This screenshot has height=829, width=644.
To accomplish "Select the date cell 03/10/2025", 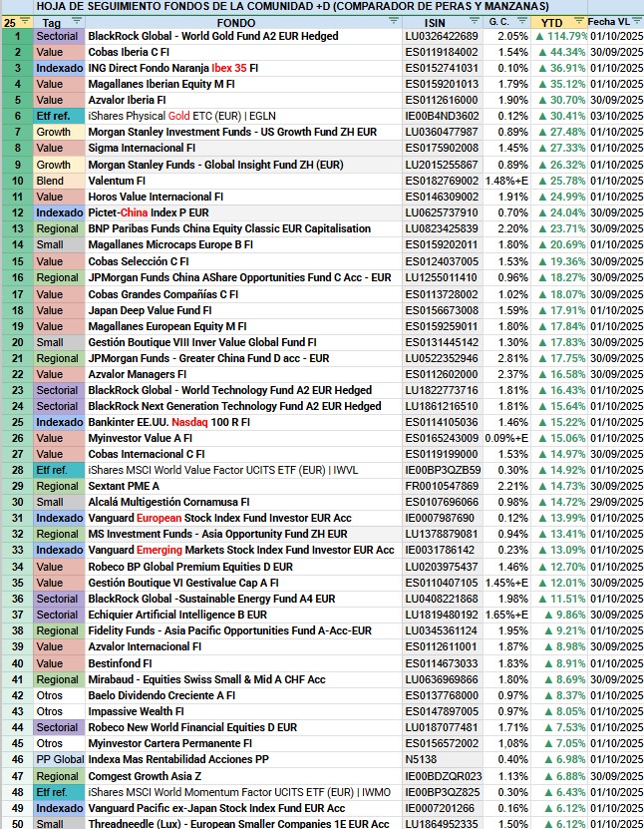I will (615, 116).
